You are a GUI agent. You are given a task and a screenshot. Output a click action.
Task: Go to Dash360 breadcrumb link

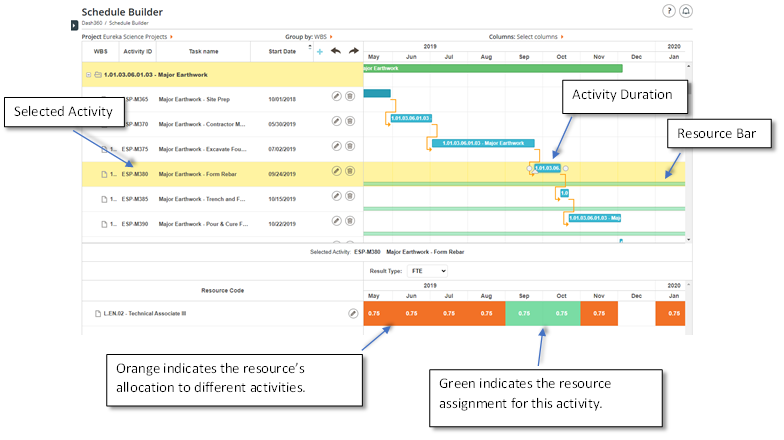pyautogui.click(x=92, y=23)
